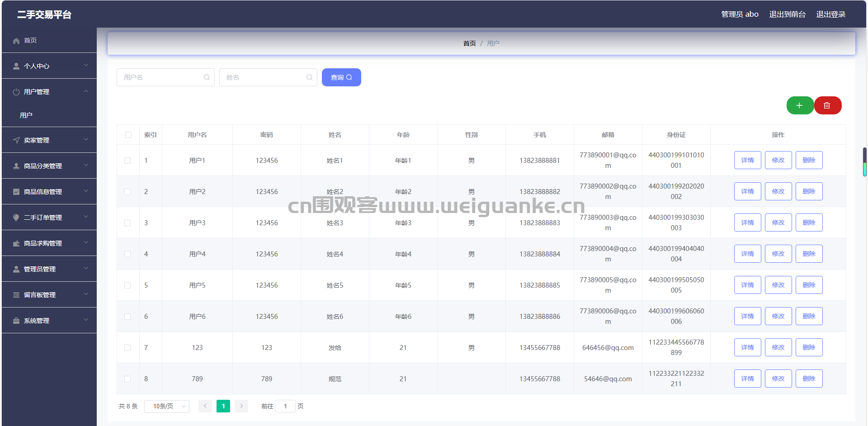Viewport: 868px width, 426px height.
Task: Click 删除 for 用户5 row
Action: [x=809, y=285]
